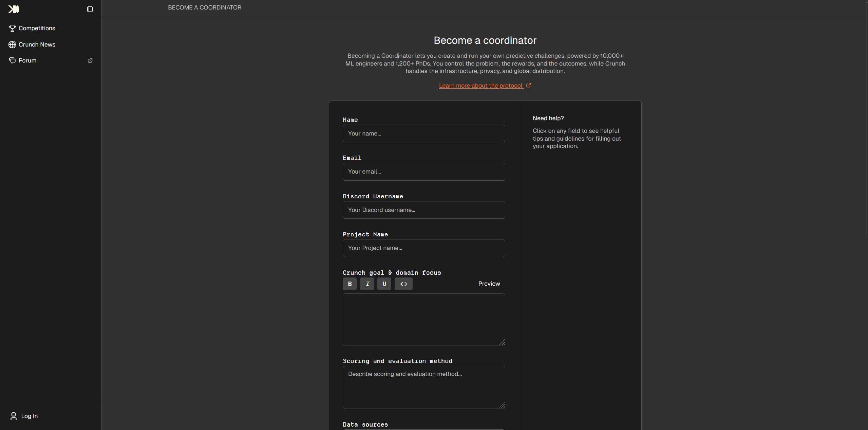Focus the Your email input field
Viewport: 868px width, 430px height.
423,172
